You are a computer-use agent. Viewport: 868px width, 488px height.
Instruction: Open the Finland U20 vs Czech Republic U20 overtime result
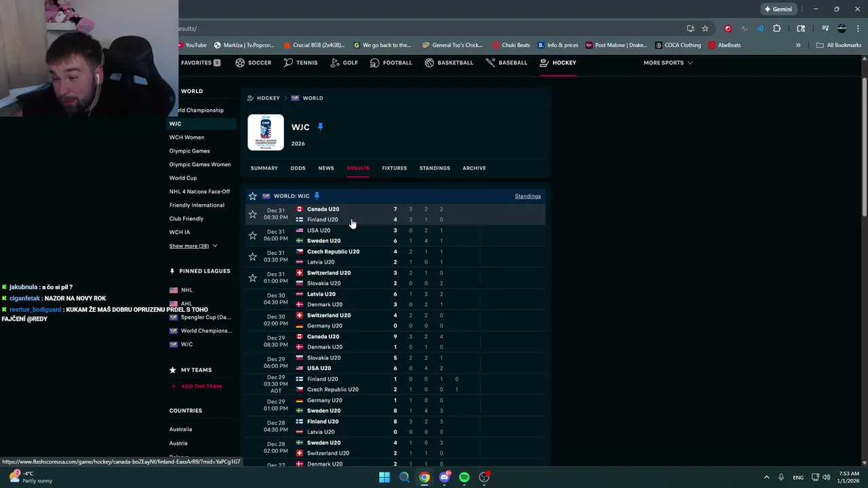click(395, 384)
